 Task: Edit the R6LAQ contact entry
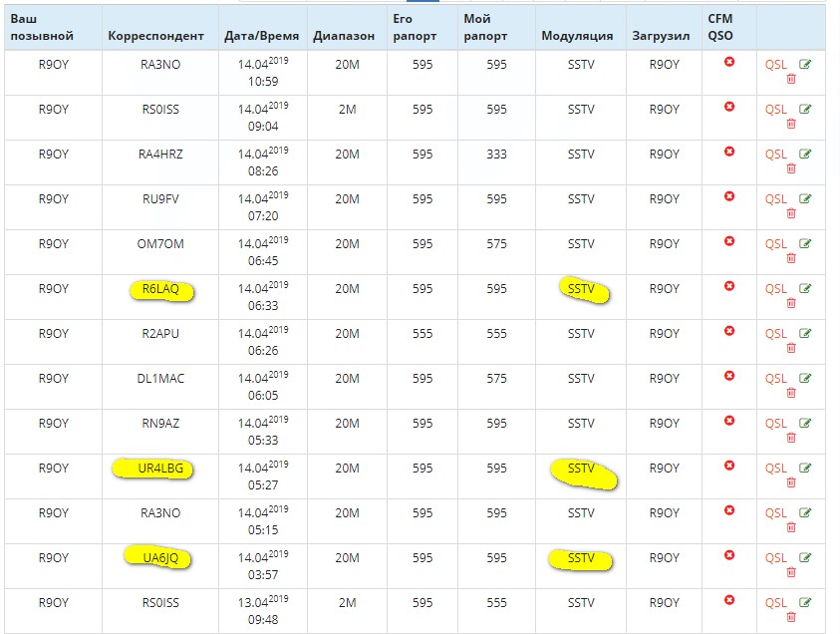[805, 289]
